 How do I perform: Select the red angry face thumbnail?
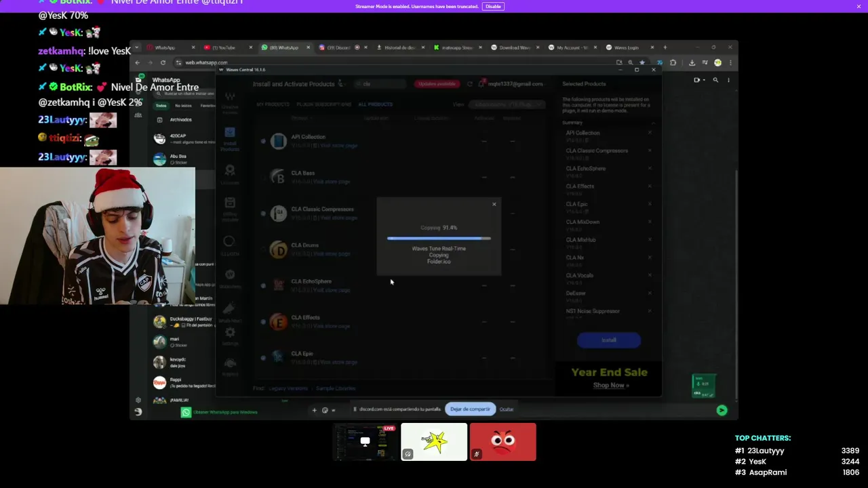(x=503, y=442)
